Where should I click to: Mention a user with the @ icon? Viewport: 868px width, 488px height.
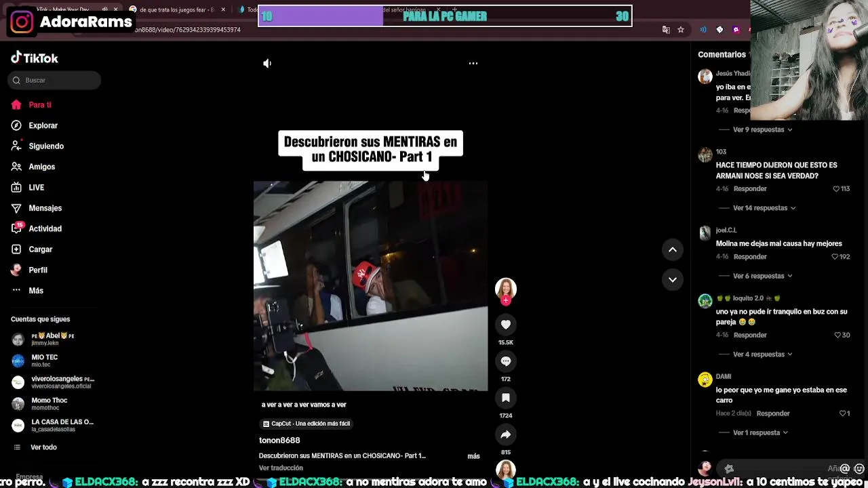tap(845, 468)
